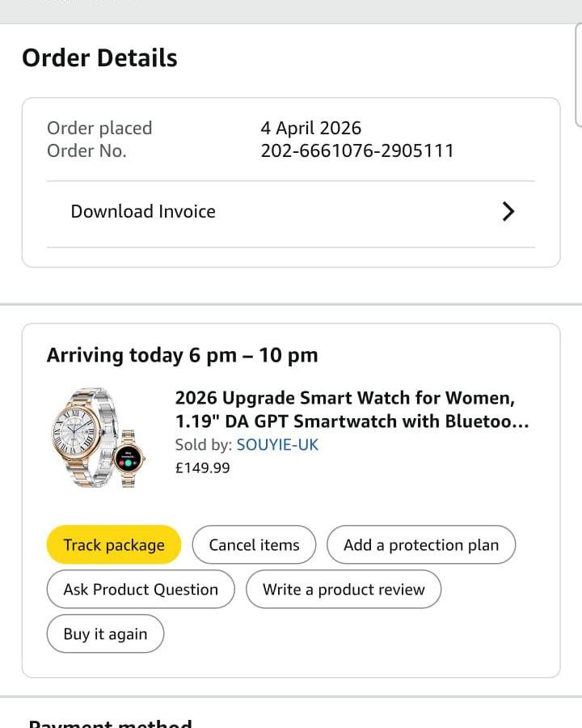Open the SOUYIE-UK seller link
This screenshot has height=728, width=582.
[277, 445]
